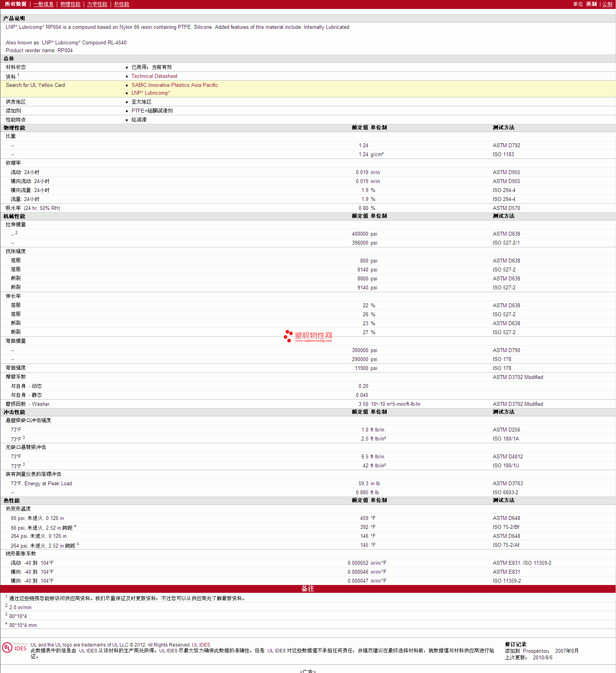Click the PTFE+硅酮润滑剂 additive entry
The width and height of the screenshot is (616, 673).
(152, 111)
